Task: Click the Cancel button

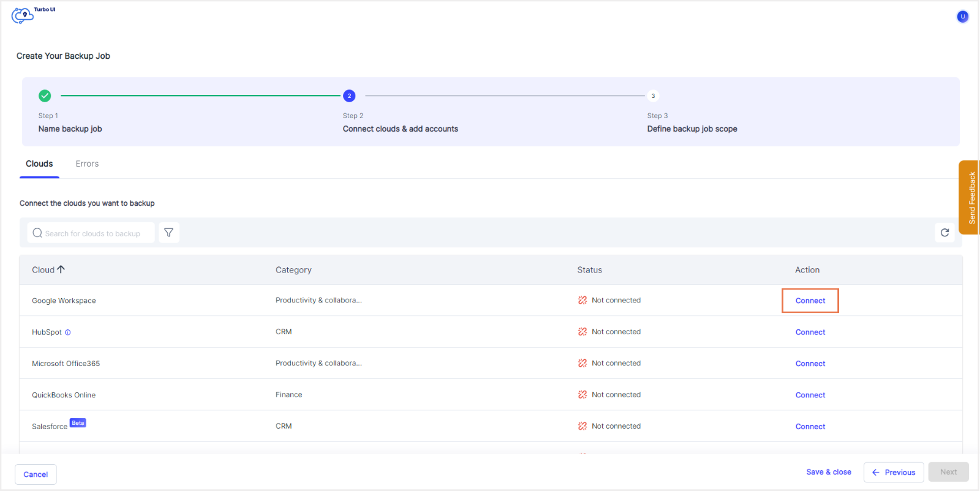Action: tap(36, 474)
